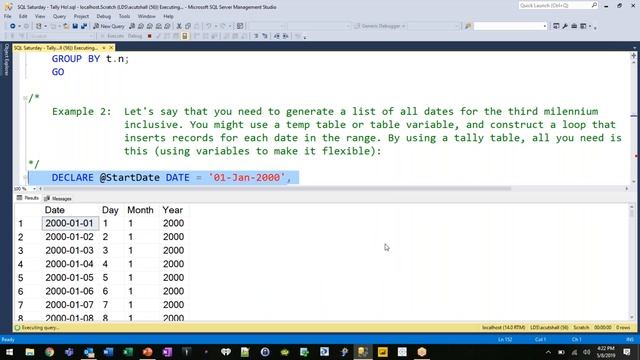
Task: Open the New Project dropdown arrow
Action: [x=45, y=26]
